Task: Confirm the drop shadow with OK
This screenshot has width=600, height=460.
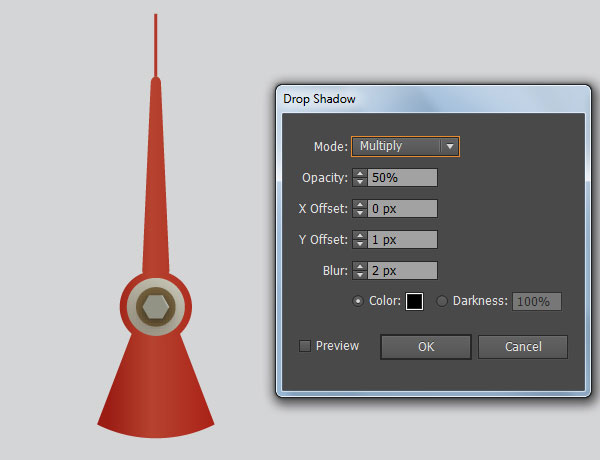Action: point(426,347)
